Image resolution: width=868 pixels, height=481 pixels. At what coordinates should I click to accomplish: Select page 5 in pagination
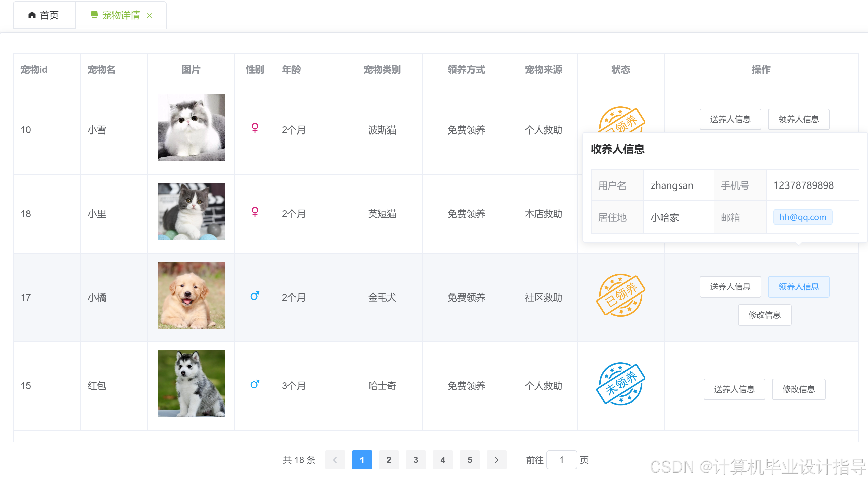[470, 460]
